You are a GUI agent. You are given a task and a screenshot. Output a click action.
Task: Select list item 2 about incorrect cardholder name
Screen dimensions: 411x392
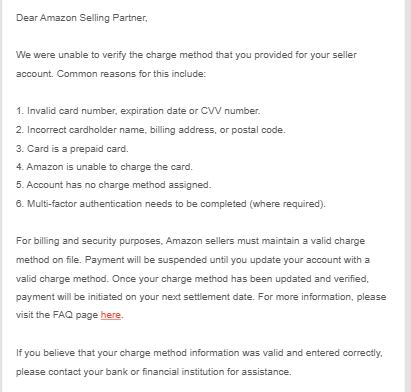coord(151,130)
